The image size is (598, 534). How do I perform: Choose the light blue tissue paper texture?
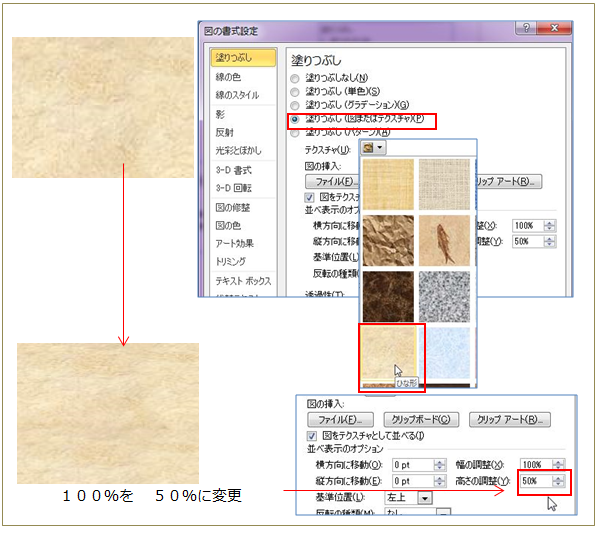[x=444, y=353]
